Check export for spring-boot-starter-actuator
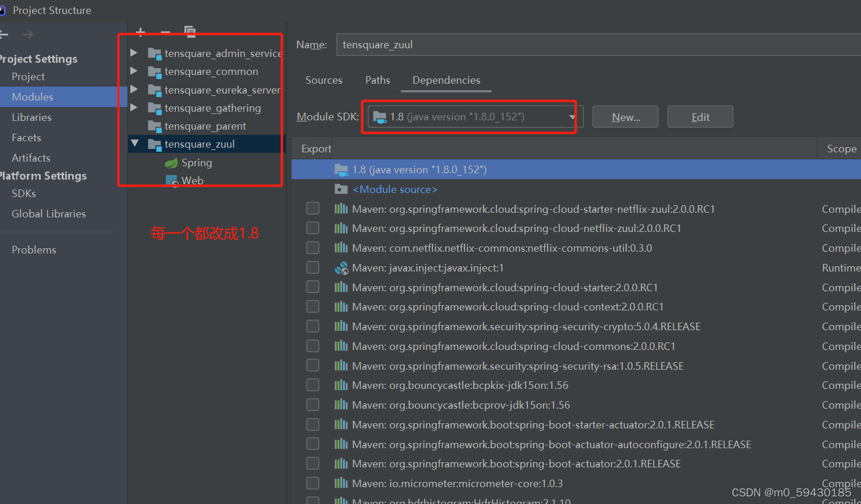Viewport: 861px width, 504px height. pos(312,424)
